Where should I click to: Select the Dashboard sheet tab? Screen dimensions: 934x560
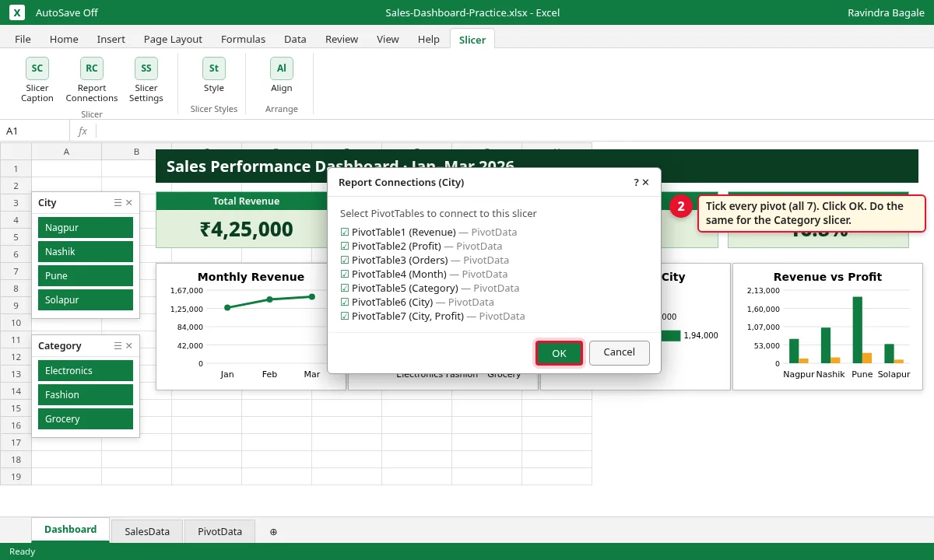(70, 530)
